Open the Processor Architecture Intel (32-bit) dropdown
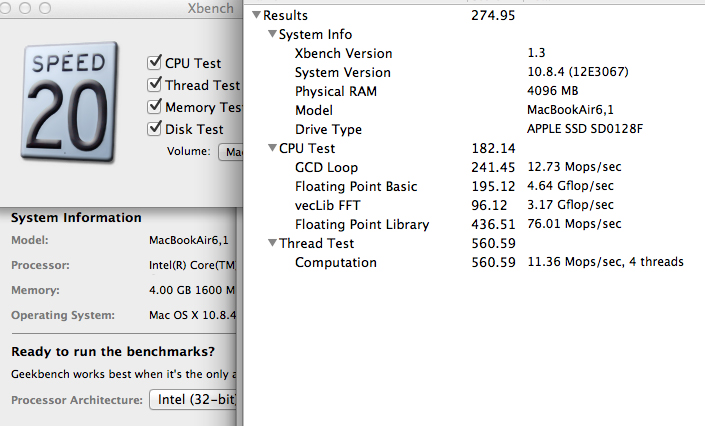 tap(193, 399)
